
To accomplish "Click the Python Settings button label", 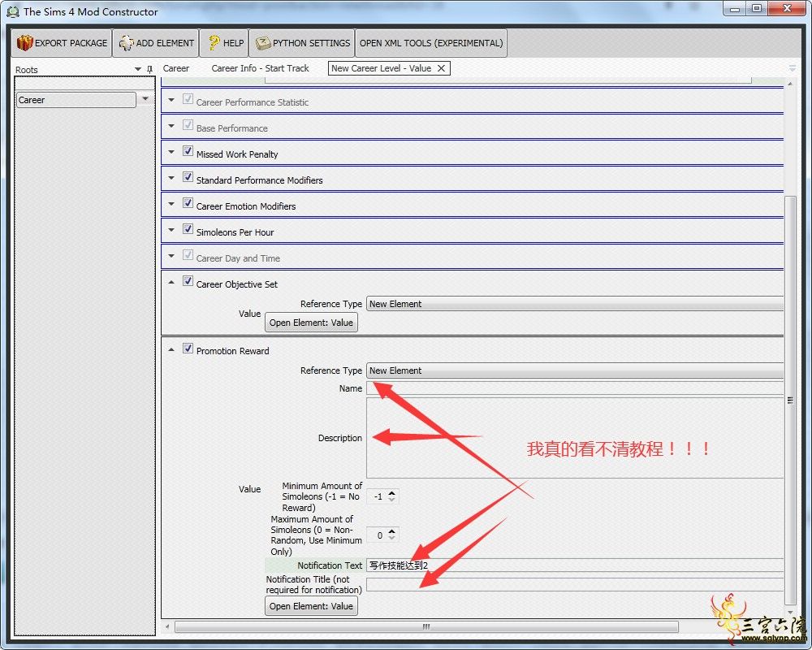I will pos(311,43).
